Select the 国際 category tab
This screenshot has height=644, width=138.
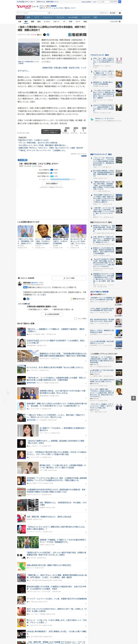click(x=32, y=22)
